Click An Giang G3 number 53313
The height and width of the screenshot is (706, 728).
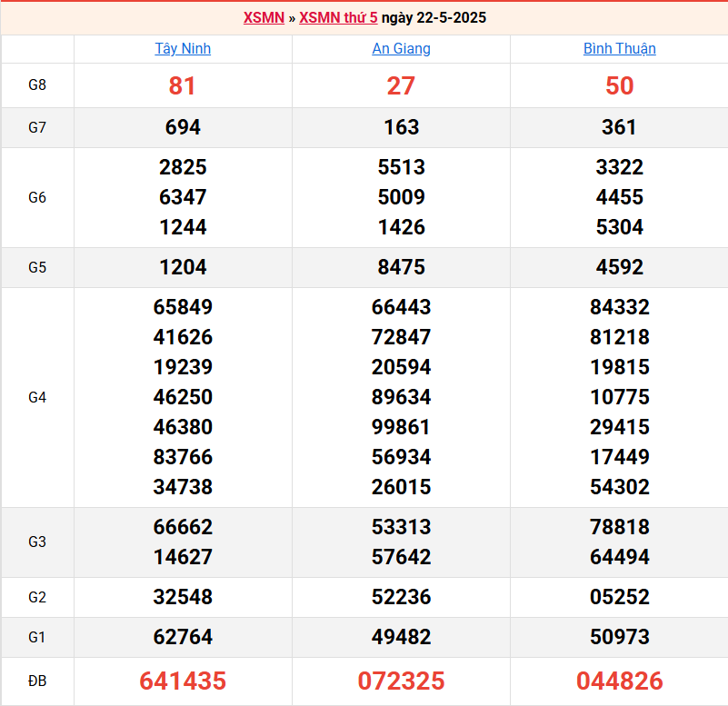[x=401, y=527]
